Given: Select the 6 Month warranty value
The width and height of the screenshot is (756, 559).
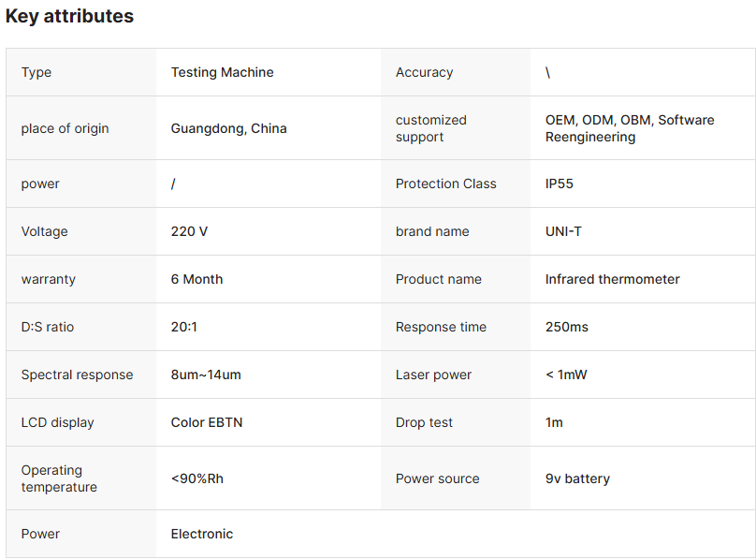Looking at the screenshot, I should pos(196,279).
